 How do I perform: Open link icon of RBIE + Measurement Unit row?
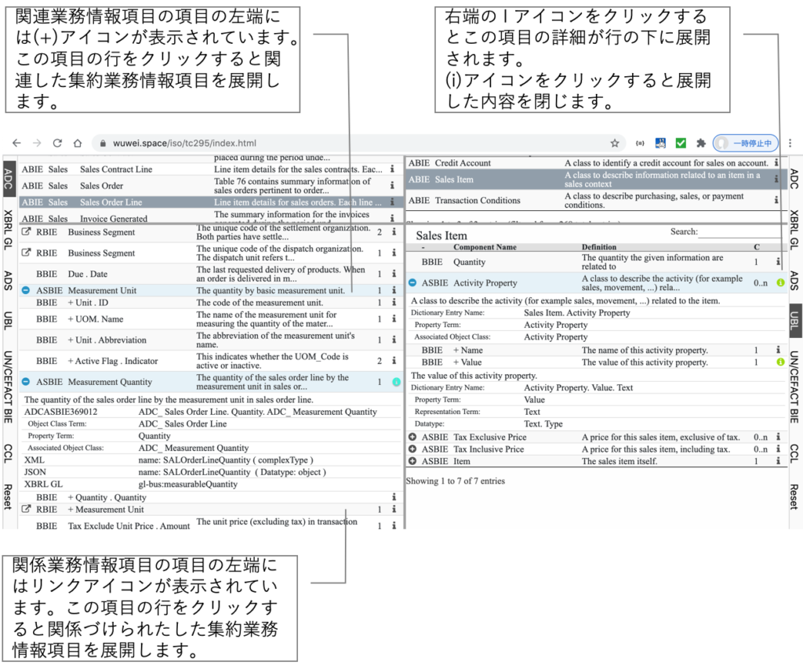(x=26, y=509)
